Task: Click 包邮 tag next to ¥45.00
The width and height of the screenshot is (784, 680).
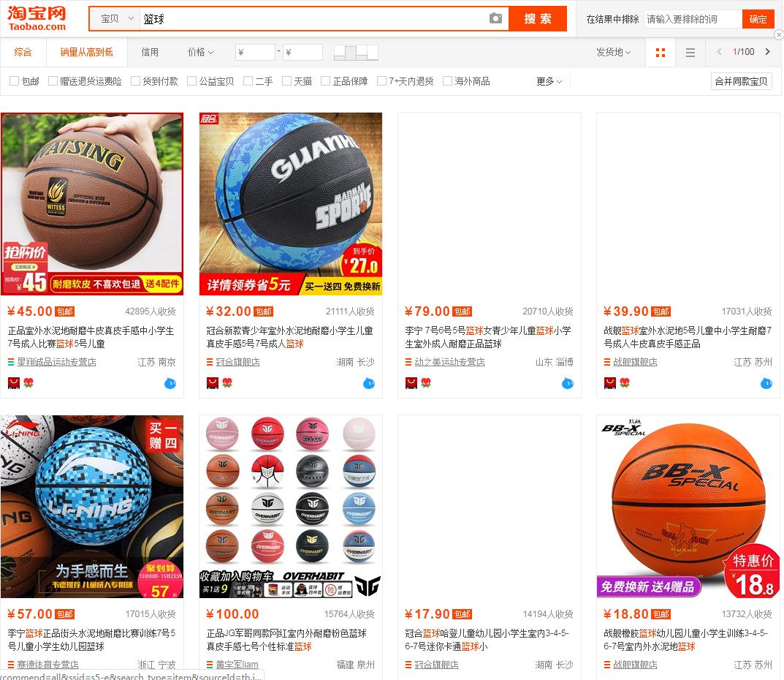Action: coord(64,311)
